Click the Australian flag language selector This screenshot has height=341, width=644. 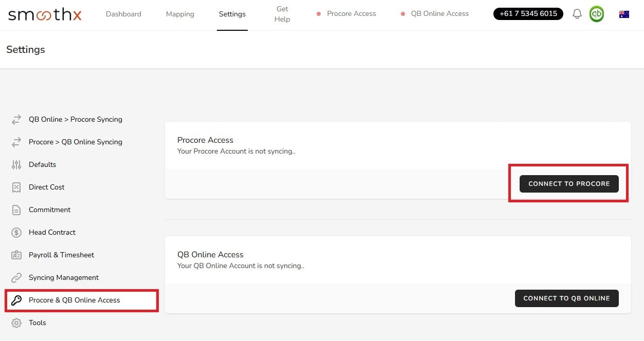623,14
